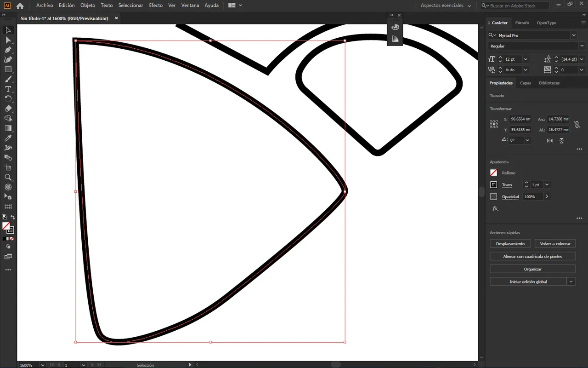The image size is (588, 368).
Task: Select the Shape Builder tool
Action: click(x=8, y=118)
